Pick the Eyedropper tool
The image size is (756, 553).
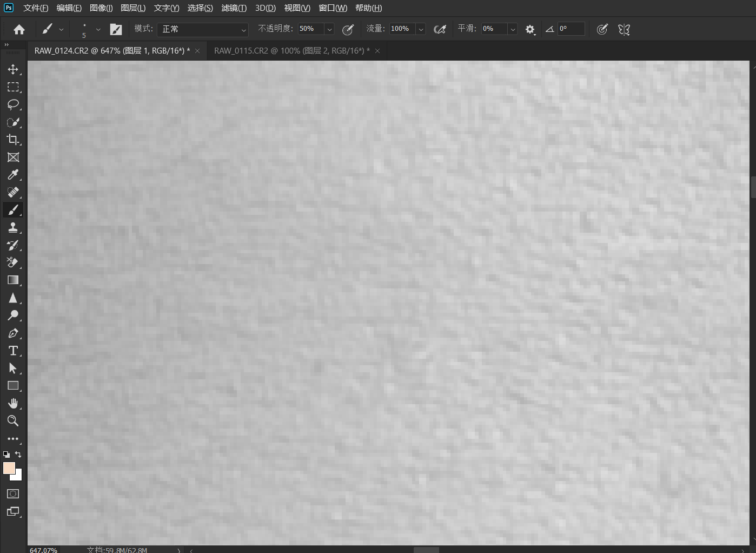pyautogui.click(x=13, y=175)
